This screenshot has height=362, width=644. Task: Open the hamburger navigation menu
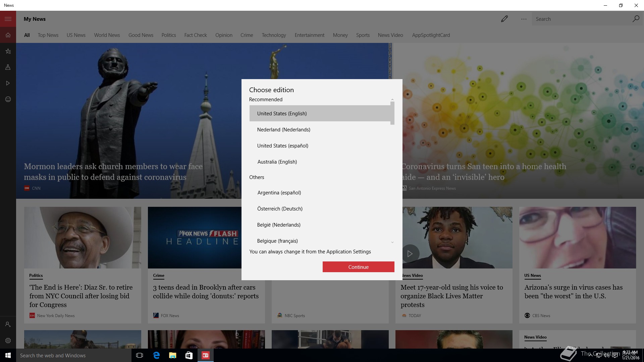(8, 19)
